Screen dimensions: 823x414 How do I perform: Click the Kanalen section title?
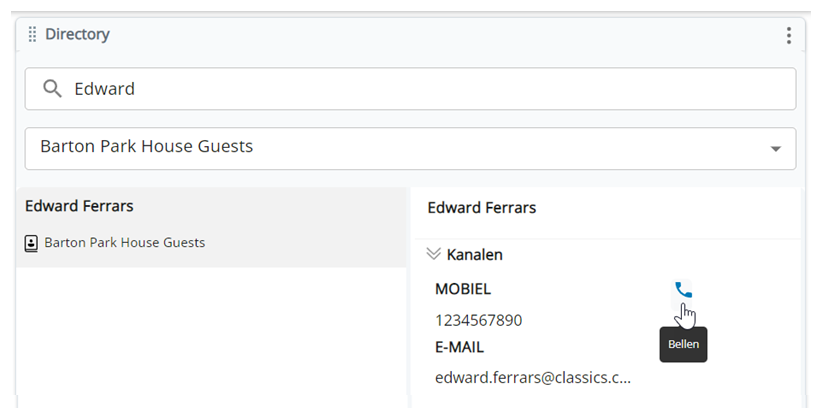click(474, 254)
